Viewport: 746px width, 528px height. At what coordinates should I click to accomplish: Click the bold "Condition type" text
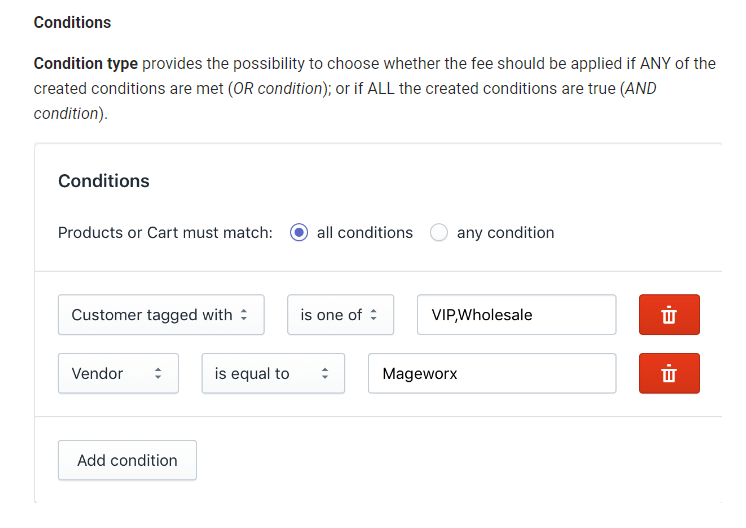click(86, 63)
